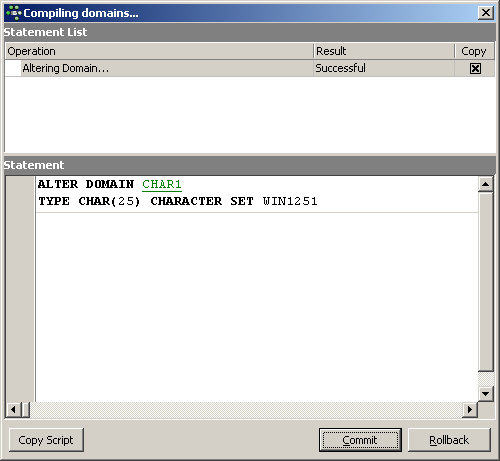Click the vertical scrollbar thumb in statement
Screen dimensions: 500x461
(485, 281)
